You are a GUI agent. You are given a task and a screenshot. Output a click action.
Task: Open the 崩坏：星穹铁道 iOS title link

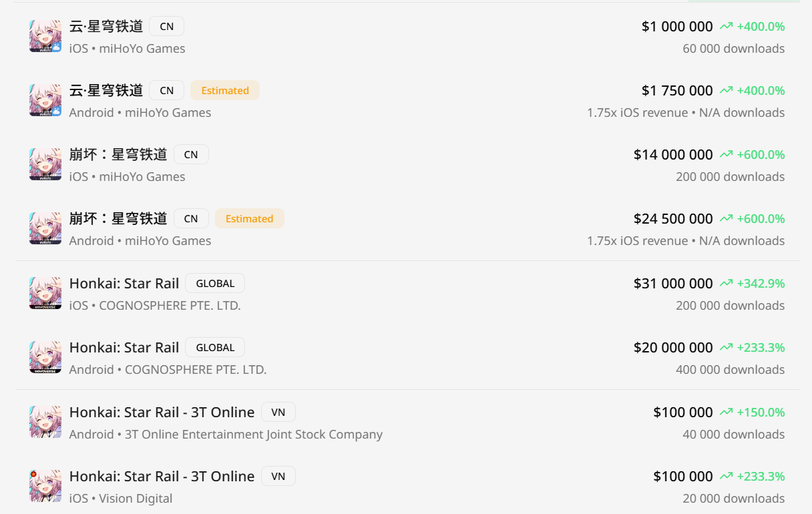click(118, 155)
